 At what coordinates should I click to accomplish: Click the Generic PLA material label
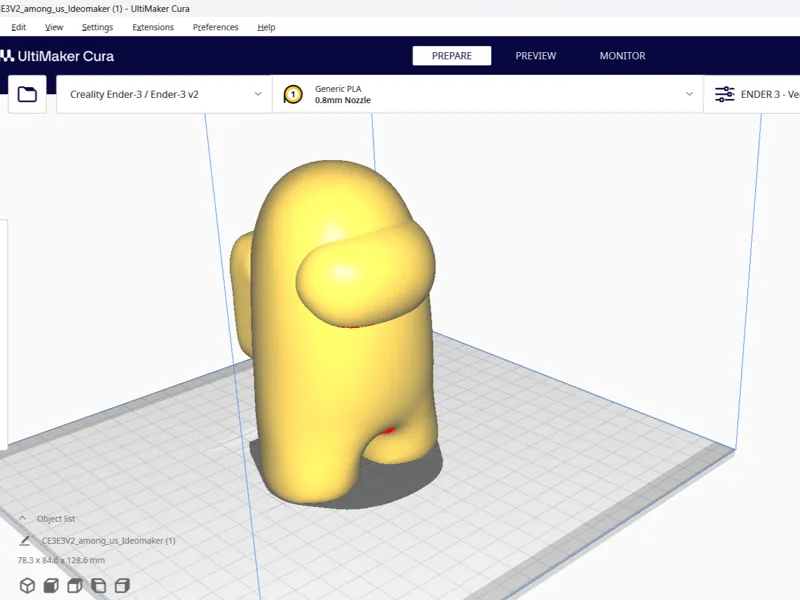point(338,89)
